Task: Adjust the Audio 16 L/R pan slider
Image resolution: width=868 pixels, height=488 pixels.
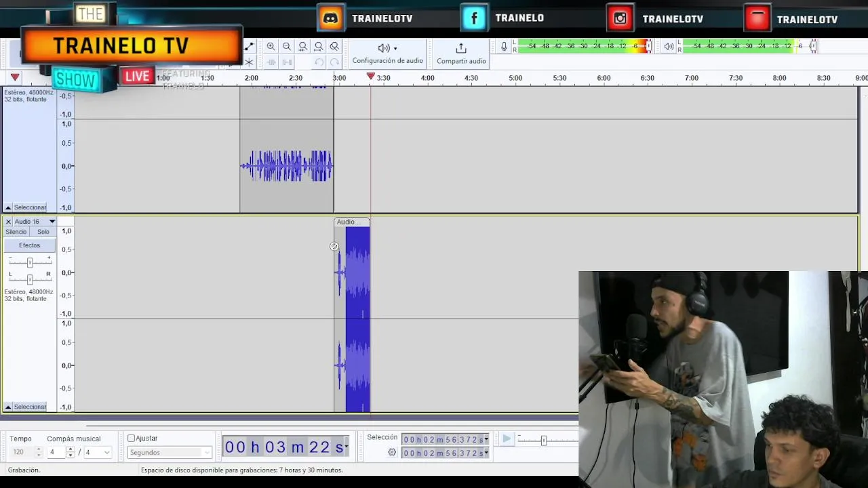Action: [x=30, y=279]
